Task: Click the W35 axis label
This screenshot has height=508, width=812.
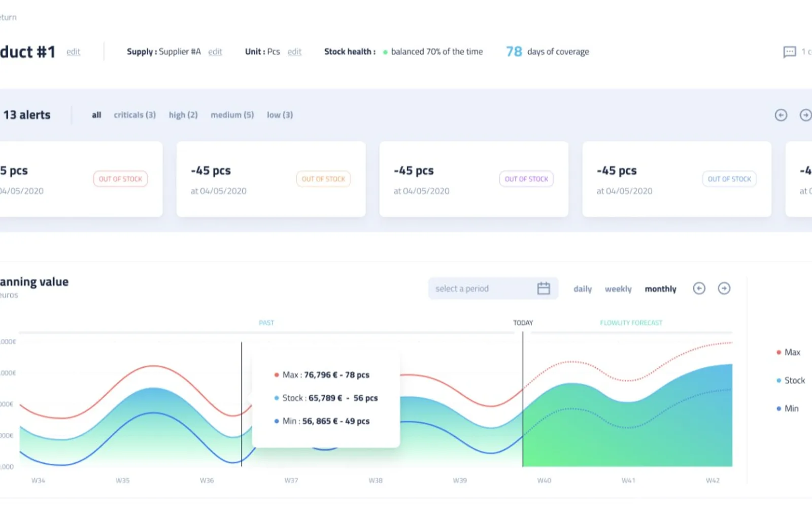Action: [122, 481]
